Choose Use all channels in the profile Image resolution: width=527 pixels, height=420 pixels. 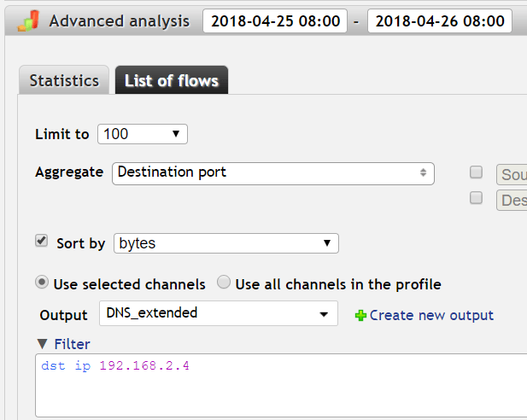(x=223, y=283)
